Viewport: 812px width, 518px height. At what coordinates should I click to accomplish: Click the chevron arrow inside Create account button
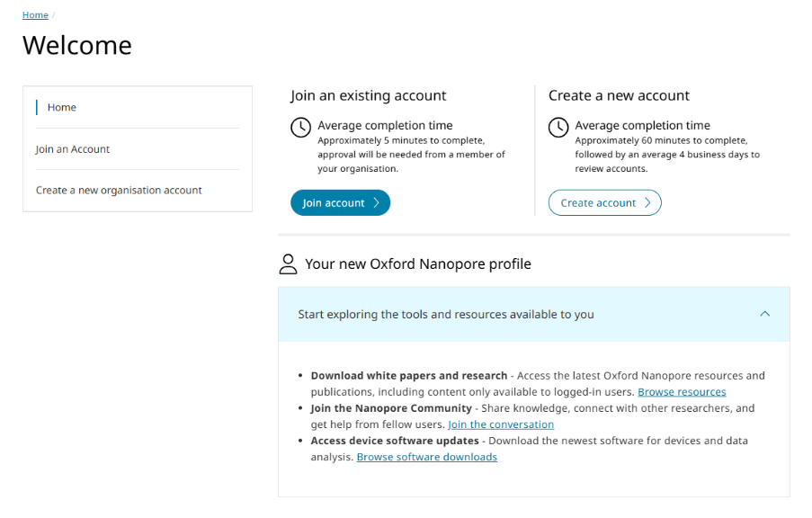pos(647,203)
